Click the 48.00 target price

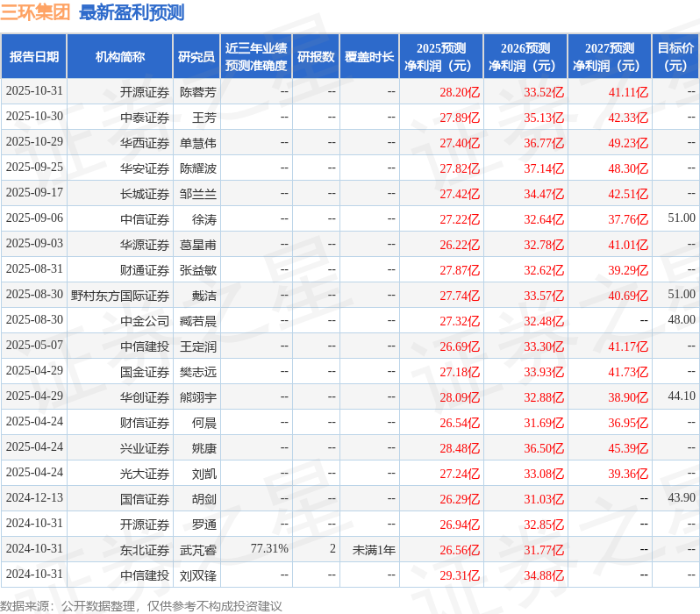(682, 320)
